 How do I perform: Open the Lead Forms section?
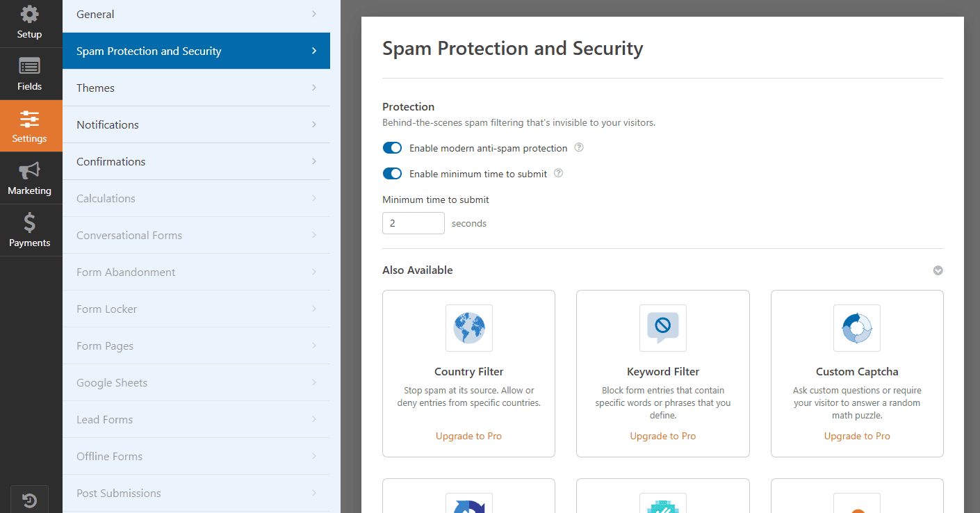196,419
